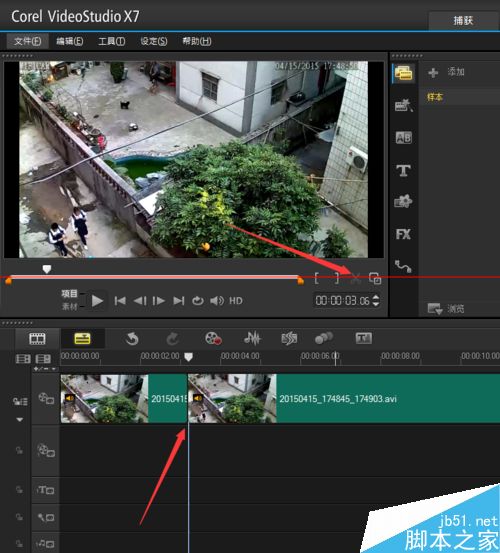Screen dimensions: 500x553
Task: Open the 浏览 browse dropdown
Action: pos(446,309)
